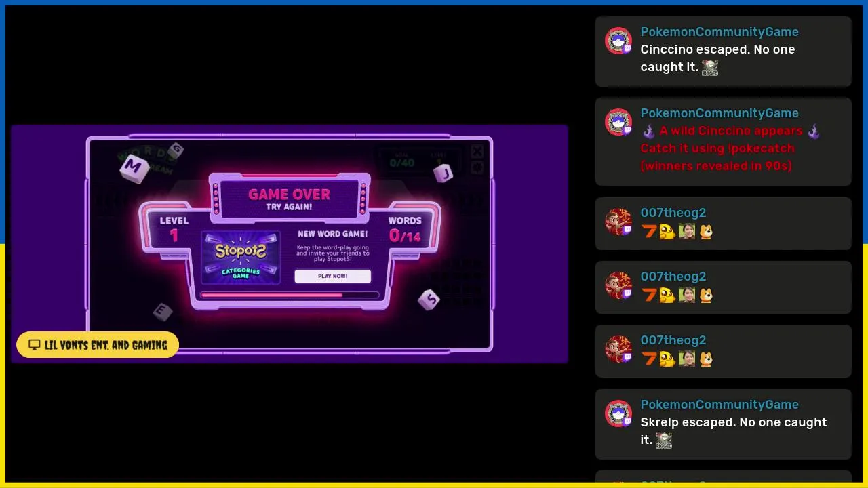Viewport: 868px width, 488px height.
Task: Click avatar beside 'A wild Cinccino appears' message
Action: [x=618, y=122]
